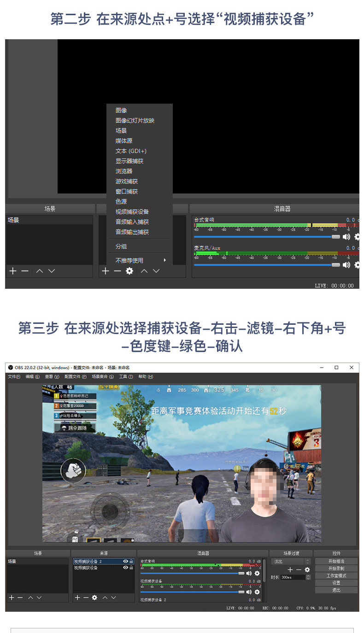The width and height of the screenshot is (364, 633).
Task: Open the 编辑(E) menu
Action: click(x=33, y=377)
